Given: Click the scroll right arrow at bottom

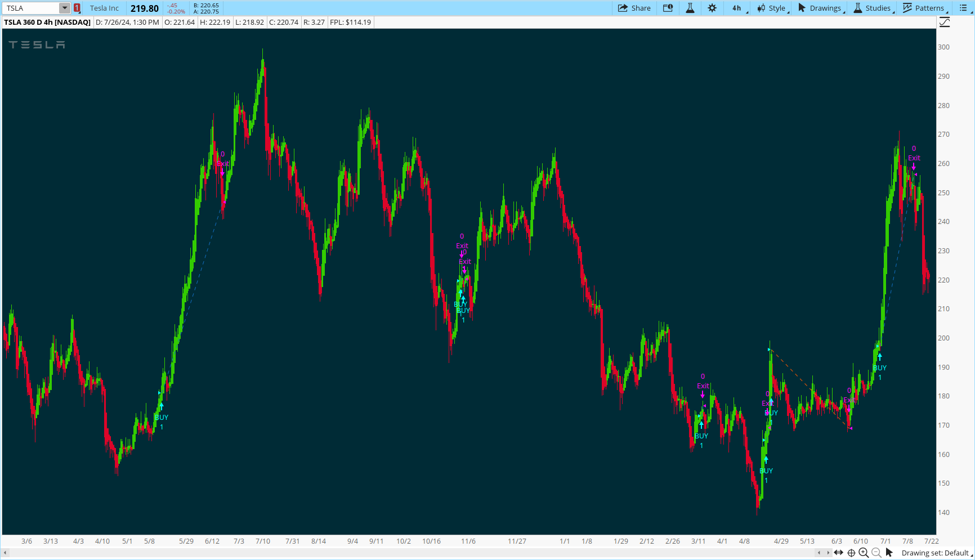Looking at the screenshot, I should click(x=828, y=553).
